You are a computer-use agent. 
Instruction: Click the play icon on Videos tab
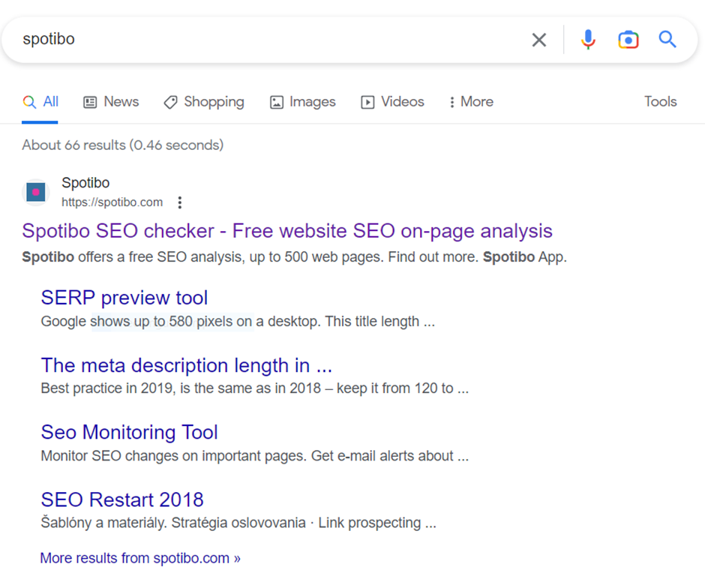(x=367, y=103)
